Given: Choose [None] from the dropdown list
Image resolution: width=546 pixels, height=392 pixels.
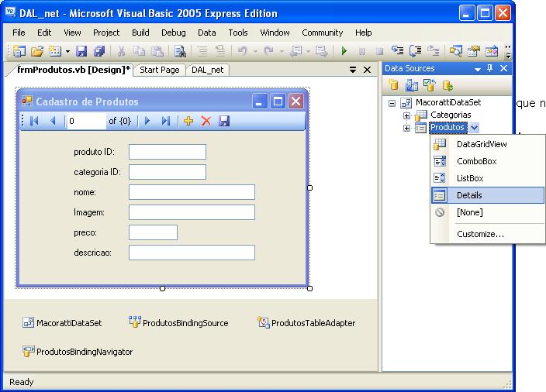Looking at the screenshot, I should click(488, 212).
